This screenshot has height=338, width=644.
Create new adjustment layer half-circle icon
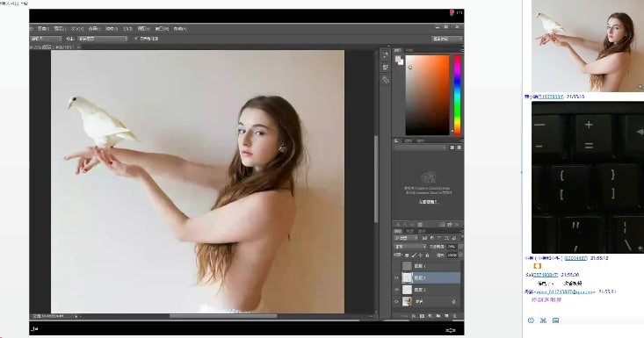[430, 316]
